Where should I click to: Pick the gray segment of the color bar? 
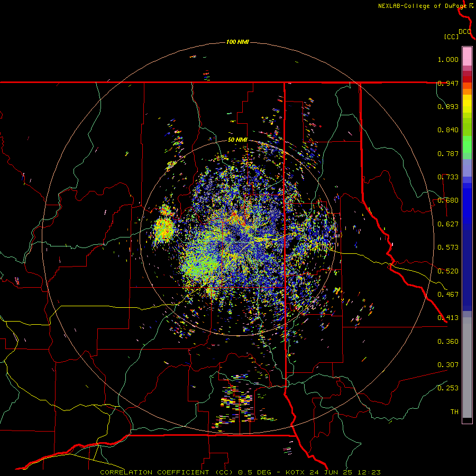pyautogui.click(x=467, y=368)
